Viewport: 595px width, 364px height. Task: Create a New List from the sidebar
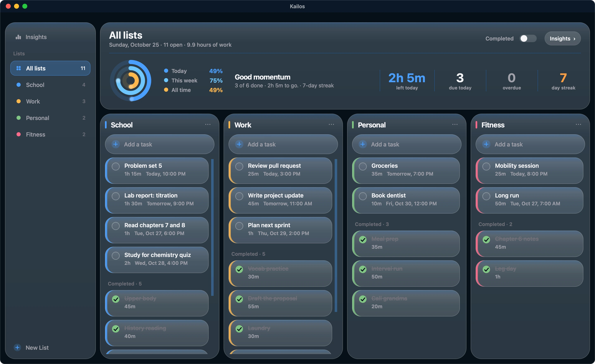pyautogui.click(x=31, y=347)
